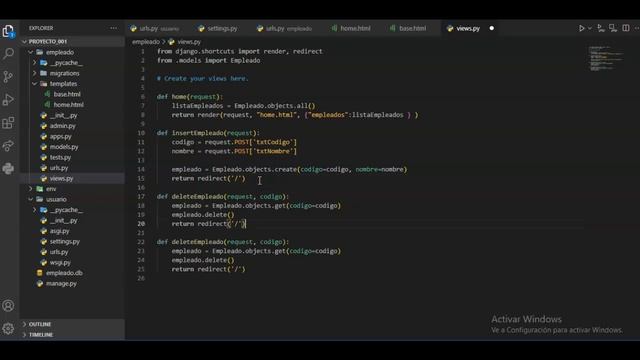Screen dimensions: 640x360
Task: Open Explorer more actions ellipsis
Action: (113, 28)
